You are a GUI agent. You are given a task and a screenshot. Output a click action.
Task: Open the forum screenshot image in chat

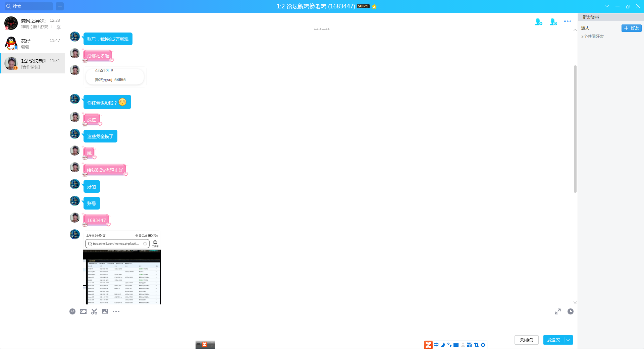tap(122, 268)
